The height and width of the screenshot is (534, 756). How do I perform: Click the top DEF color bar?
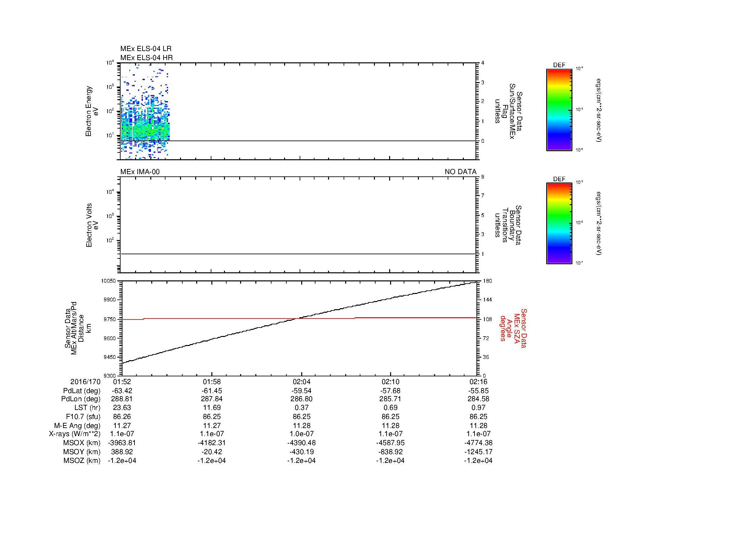click(x=559, y=110)
